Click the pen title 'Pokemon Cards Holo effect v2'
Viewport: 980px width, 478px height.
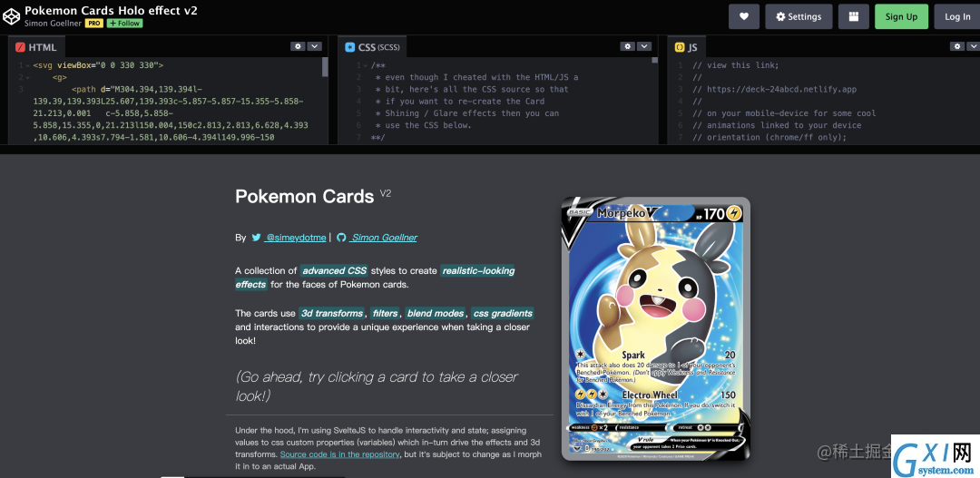click(x=111, y=11)
